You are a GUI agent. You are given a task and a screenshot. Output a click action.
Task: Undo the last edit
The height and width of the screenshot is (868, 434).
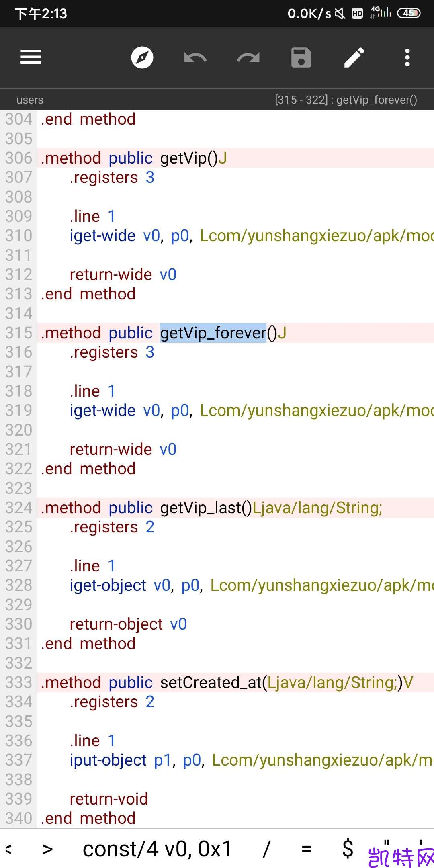tap(195, 57)
